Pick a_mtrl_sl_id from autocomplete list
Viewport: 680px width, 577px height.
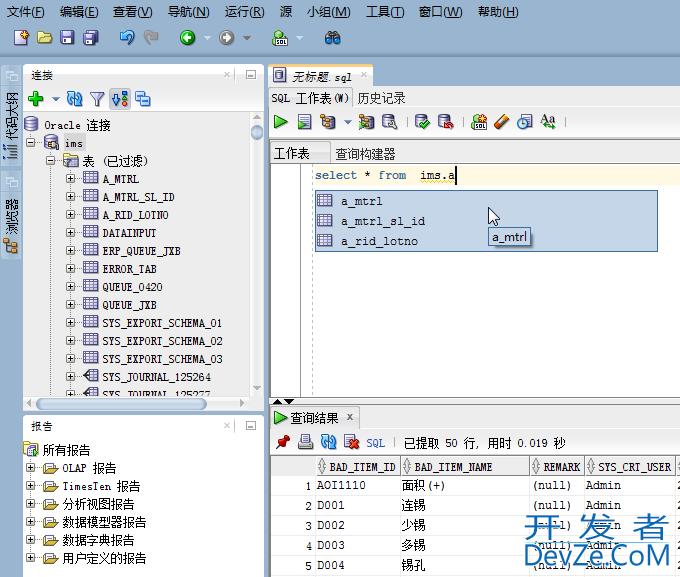(486, 221)
